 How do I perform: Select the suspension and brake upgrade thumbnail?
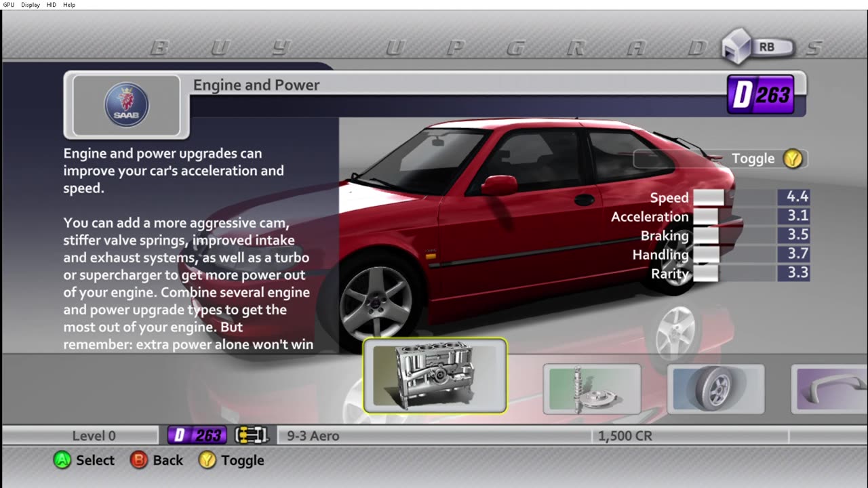[x=591, y=389]
